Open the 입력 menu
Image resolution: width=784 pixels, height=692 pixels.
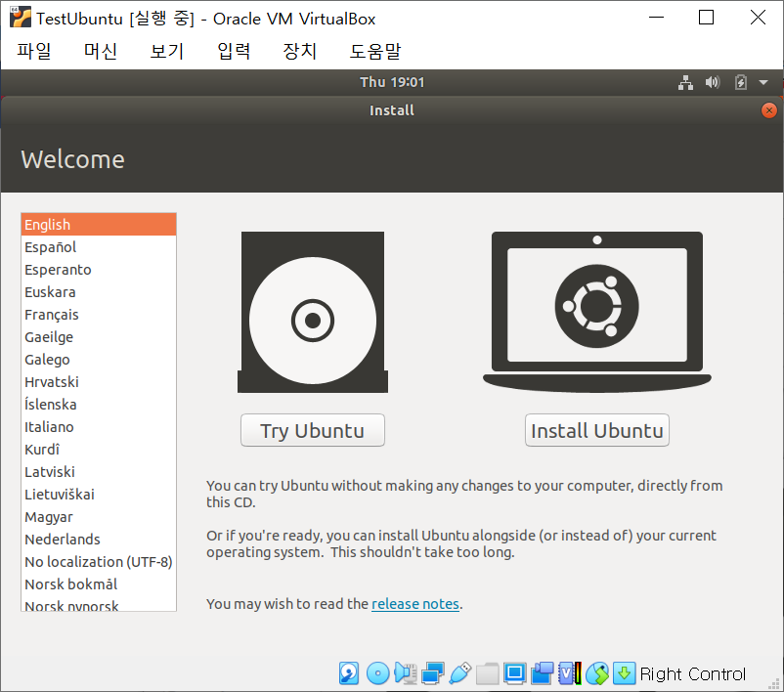(234, 51)
